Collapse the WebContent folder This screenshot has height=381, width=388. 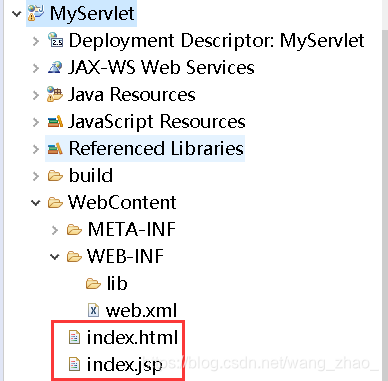point(36,203)
